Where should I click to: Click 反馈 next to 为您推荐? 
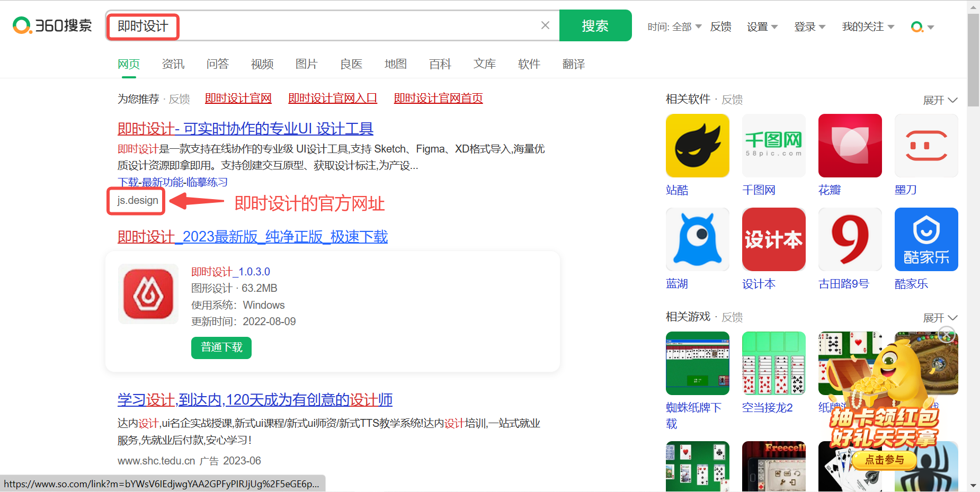click(x=179, y=99)
